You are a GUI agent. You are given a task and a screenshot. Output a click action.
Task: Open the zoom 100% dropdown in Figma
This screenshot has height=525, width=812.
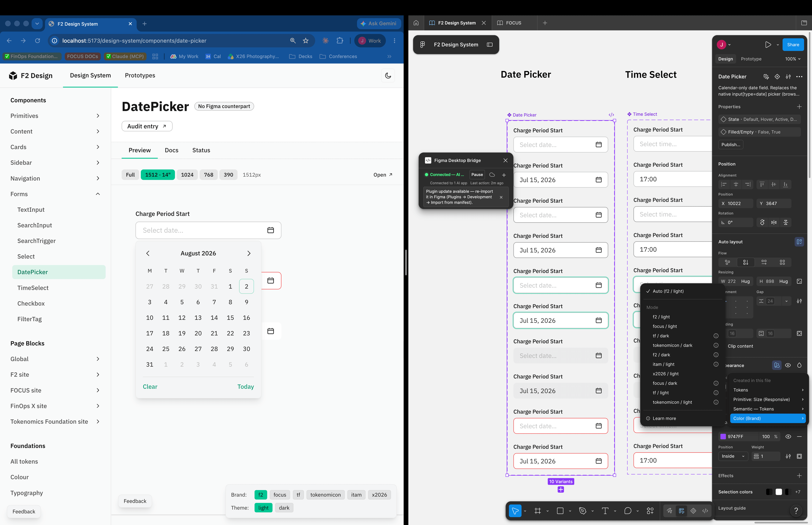[x=793, y=59]
